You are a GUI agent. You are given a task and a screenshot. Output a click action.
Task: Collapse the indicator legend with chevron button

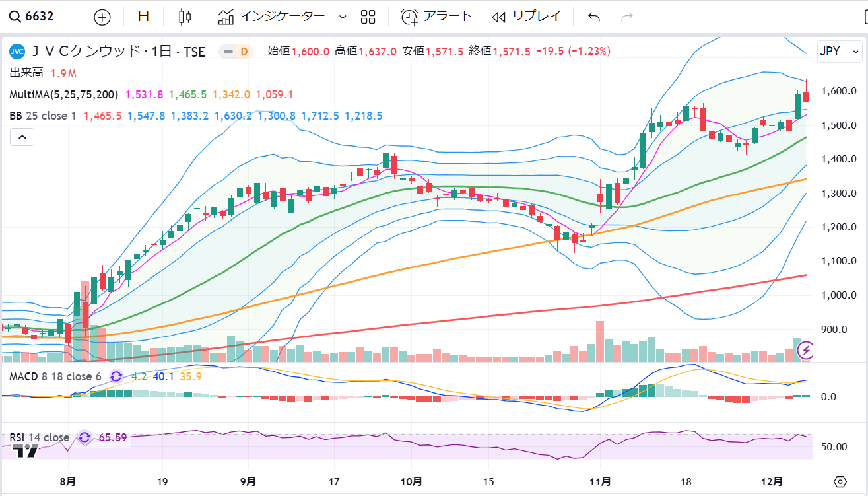(22, 137)
